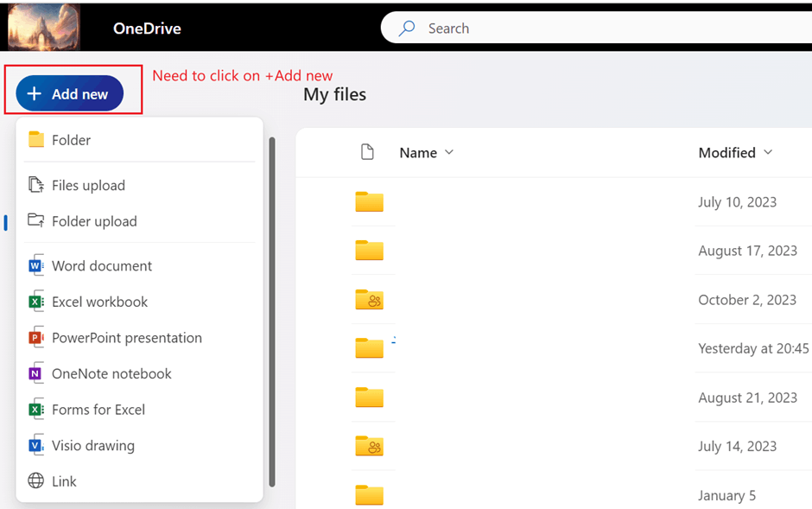
Task: Select Folder from the Add new menu
Action: [140, 140]
